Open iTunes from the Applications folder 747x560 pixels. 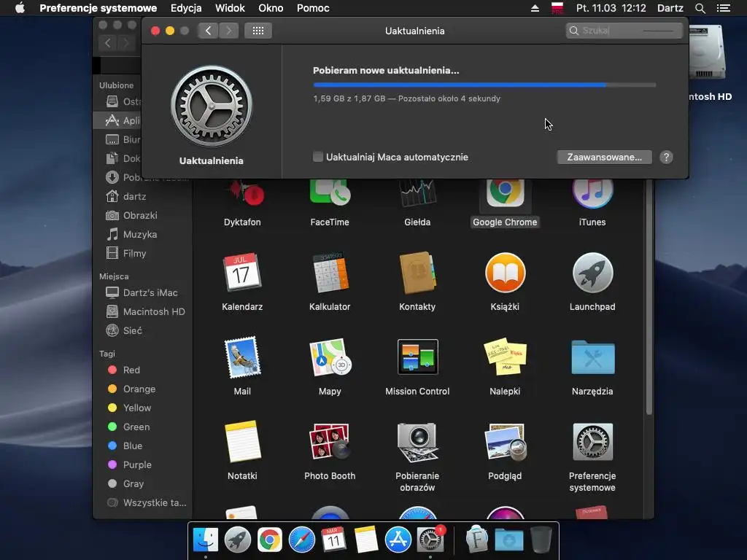tap(592, 193)
